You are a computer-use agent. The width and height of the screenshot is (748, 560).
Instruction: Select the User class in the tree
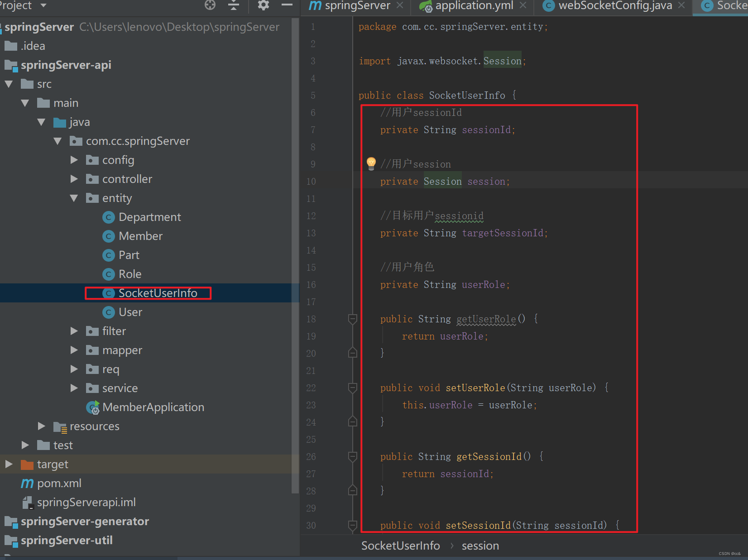click(130, 312)
